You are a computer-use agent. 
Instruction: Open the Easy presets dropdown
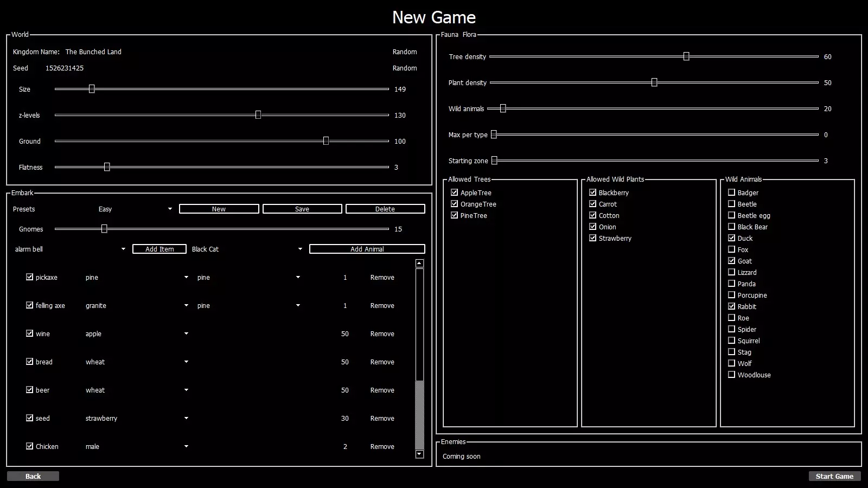(135, 209)
